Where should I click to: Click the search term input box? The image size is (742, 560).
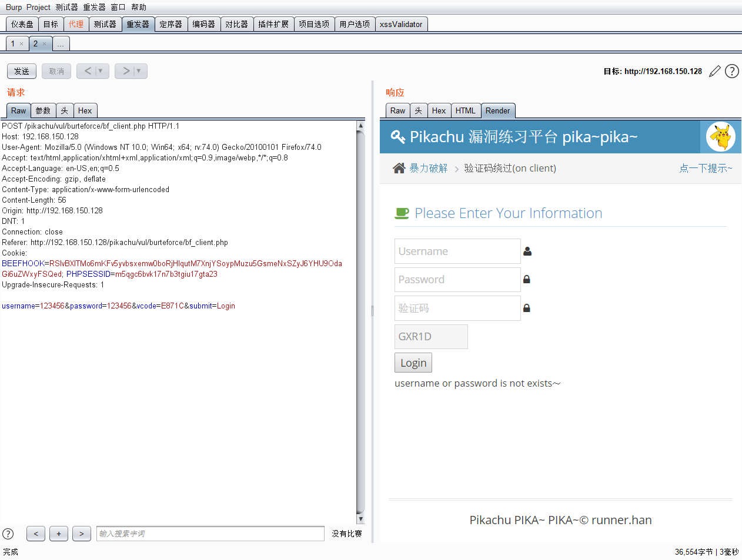[210, 534]
